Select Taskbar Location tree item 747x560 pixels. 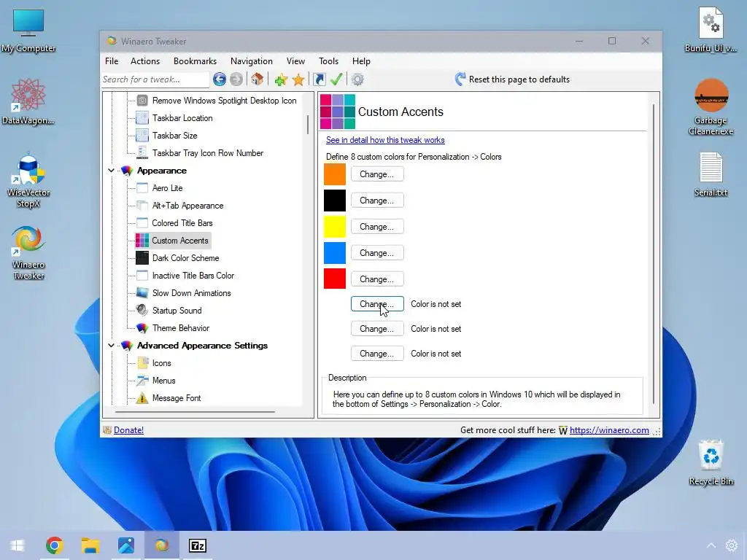[x=182, y=118]
